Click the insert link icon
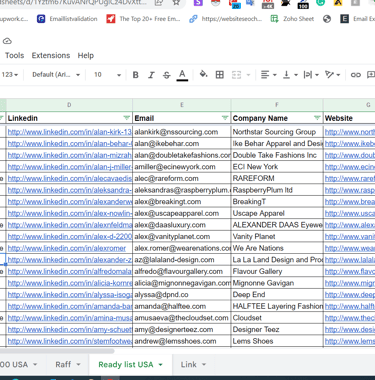375x380 pixels. click(x=356, y=75)
